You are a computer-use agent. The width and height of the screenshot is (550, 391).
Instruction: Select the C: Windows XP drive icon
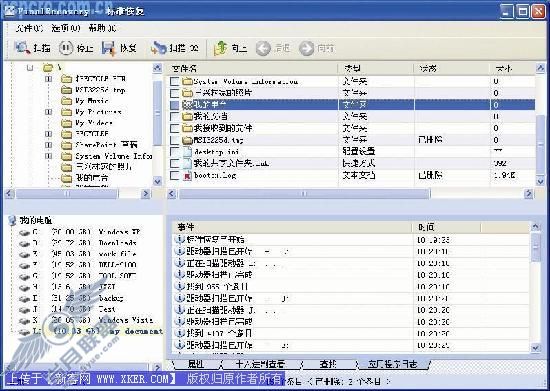click(x=24, y=232)
